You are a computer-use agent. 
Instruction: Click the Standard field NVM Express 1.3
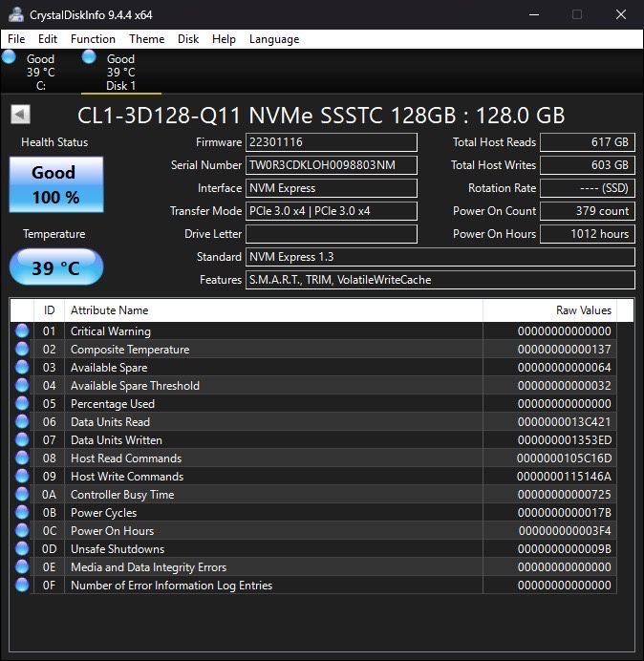440,257
